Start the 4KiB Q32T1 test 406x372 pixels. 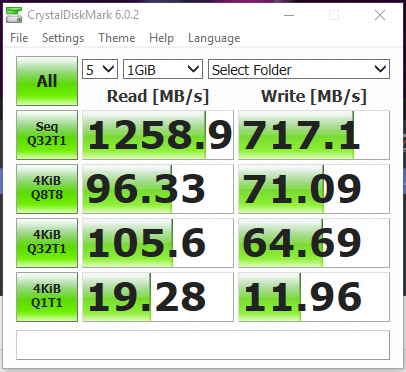[47, 243]
